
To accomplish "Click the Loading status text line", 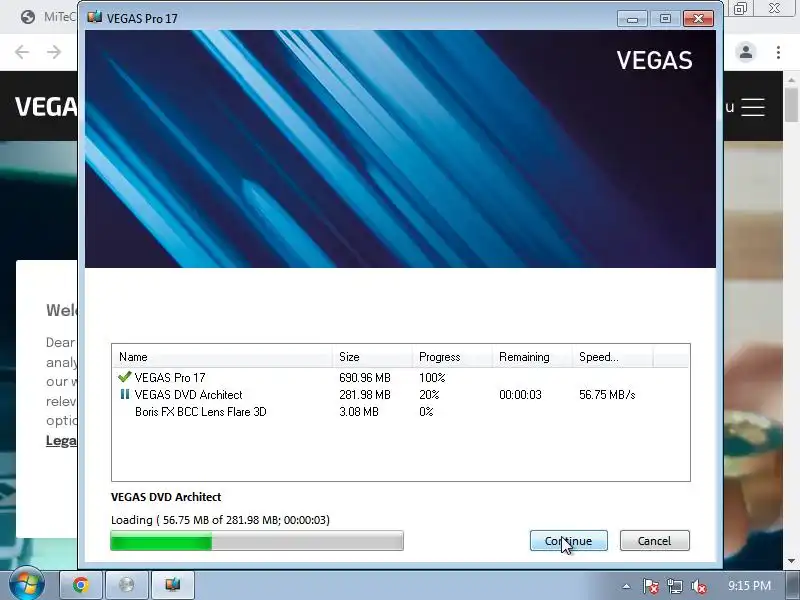I will (x=220, y=519).
